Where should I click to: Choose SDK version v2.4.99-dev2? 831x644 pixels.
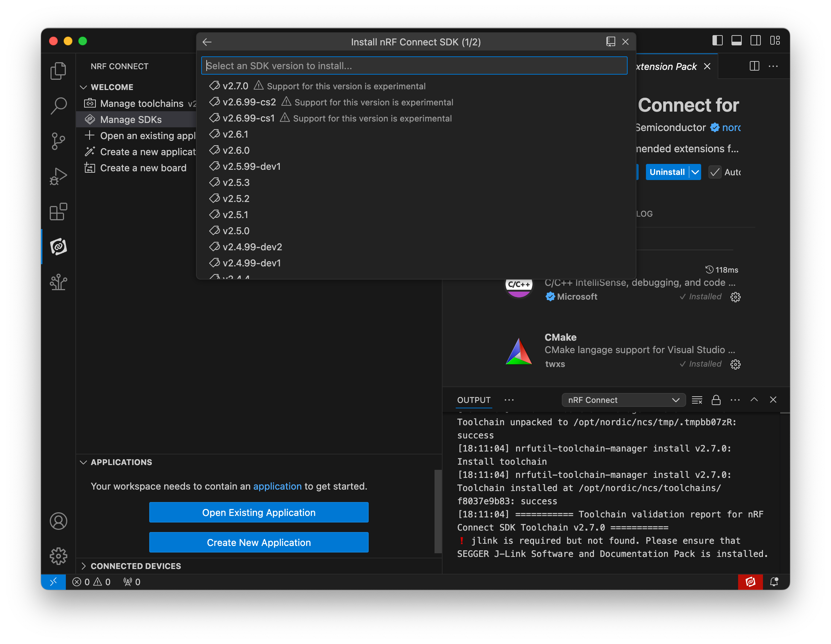pos(415,247)
